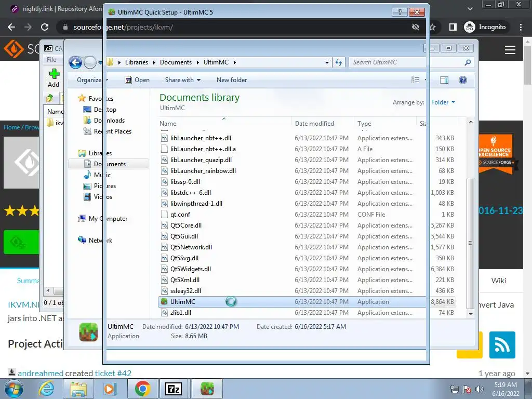Click the Explorer forward navigation arrow
This screenshot has height=399, width=532.
coord(90,63)
